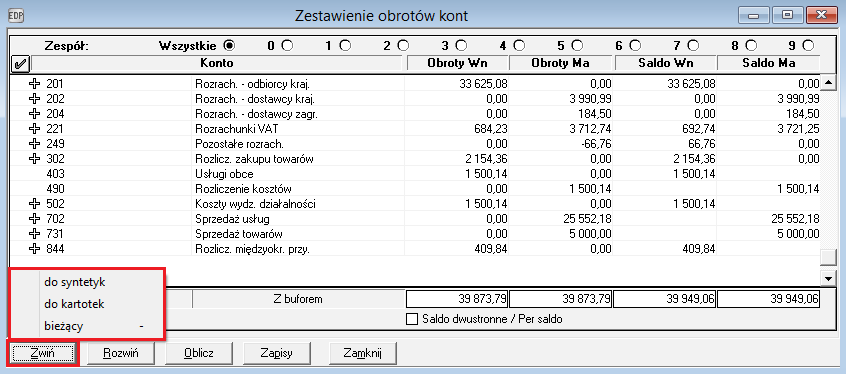Image resolution: width=846 pixels, height=374 pixels.
Task: Click the 'Z buforem' summary field
Action: (298, 299)
